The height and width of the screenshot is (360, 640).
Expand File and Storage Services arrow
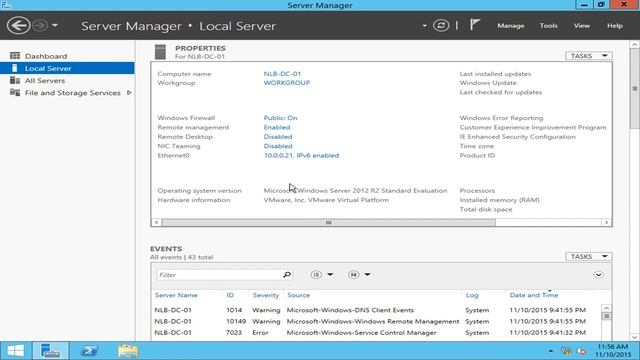[x=129, y=93]
